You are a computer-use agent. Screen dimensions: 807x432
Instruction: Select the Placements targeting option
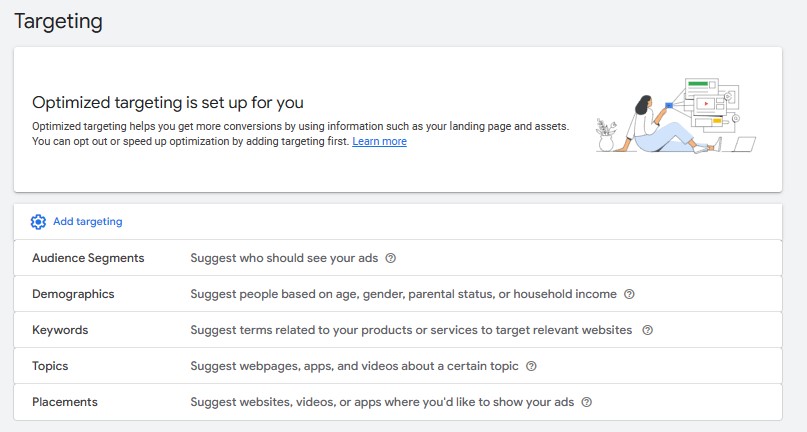point(65,402)
